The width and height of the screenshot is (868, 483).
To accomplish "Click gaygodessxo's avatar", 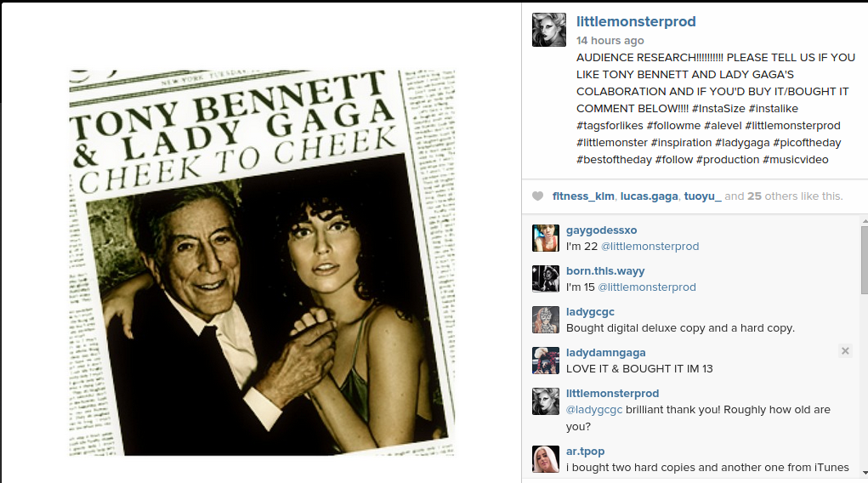I will tap(545, 238).
